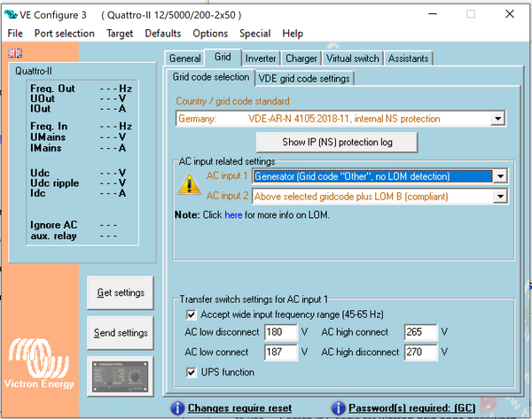Click the yellow warning triangle icon

pyautogui.click(x=190, y=184)
